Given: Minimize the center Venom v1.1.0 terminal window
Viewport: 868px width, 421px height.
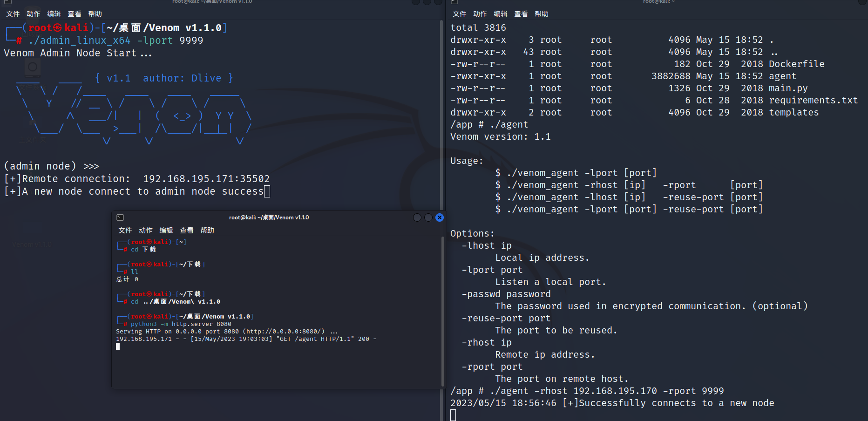Looking at the screenshot, I should (x=417, y=217).
